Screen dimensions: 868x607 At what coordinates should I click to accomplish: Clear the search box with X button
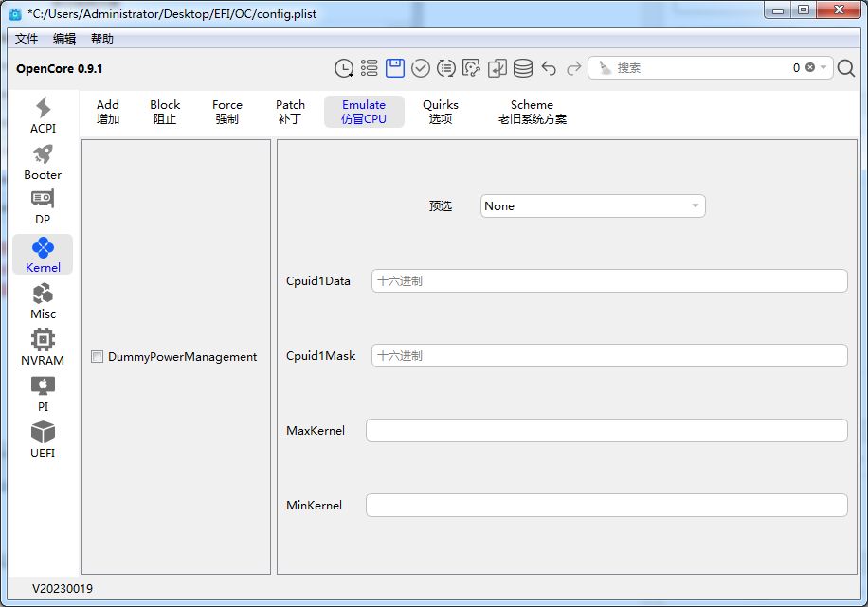(x=810, y=68)
